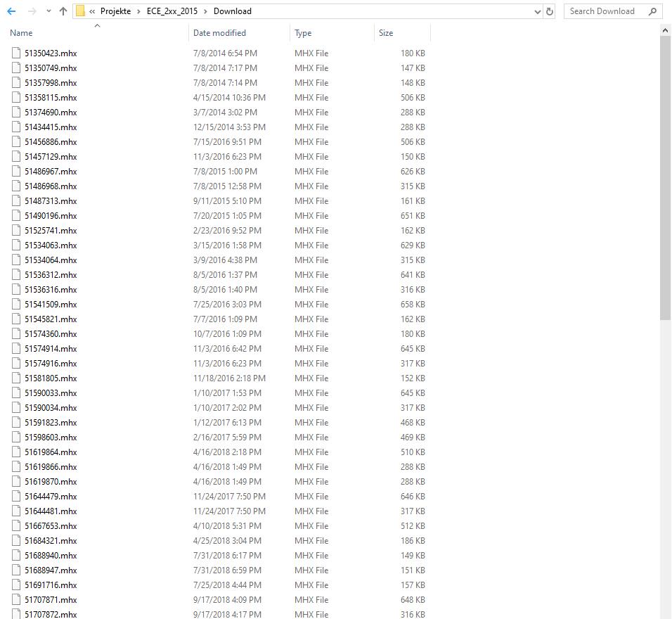Viewport: 672px width, 619px height.
Task: Go up one folder level
Action: click(x=63, y=11)
